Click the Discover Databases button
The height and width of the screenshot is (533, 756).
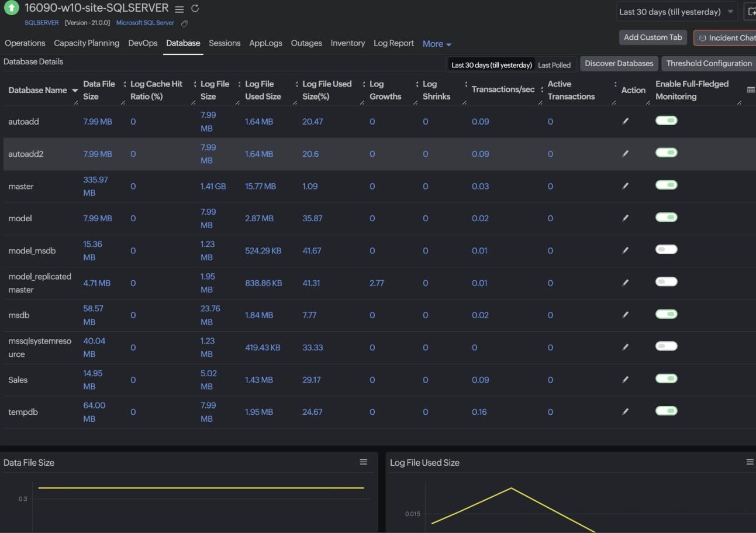click(619, 63)
